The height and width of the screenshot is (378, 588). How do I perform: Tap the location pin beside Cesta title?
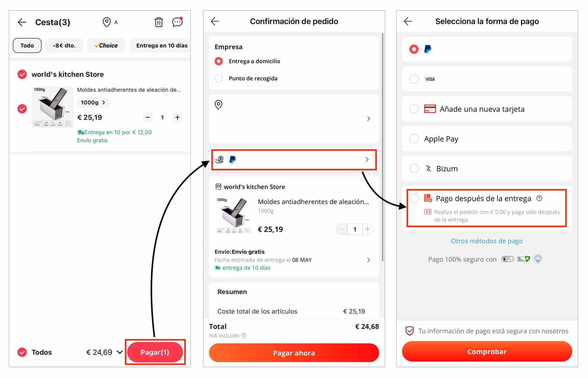click(107, 22)
